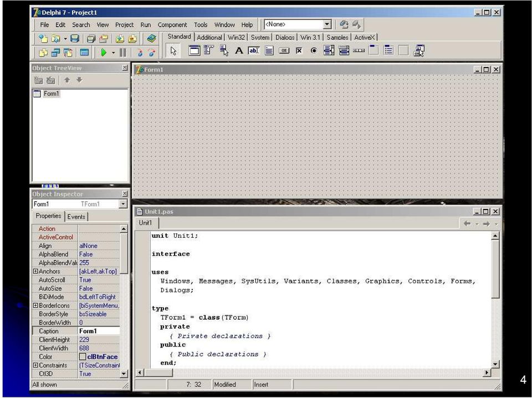Open the Tools menu

click(201, 25)
